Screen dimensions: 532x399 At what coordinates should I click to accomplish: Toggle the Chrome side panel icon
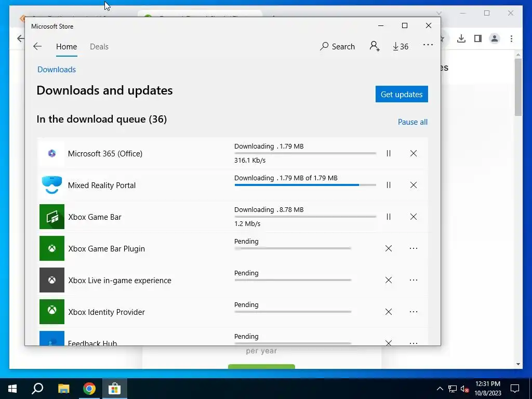point(478,38)
